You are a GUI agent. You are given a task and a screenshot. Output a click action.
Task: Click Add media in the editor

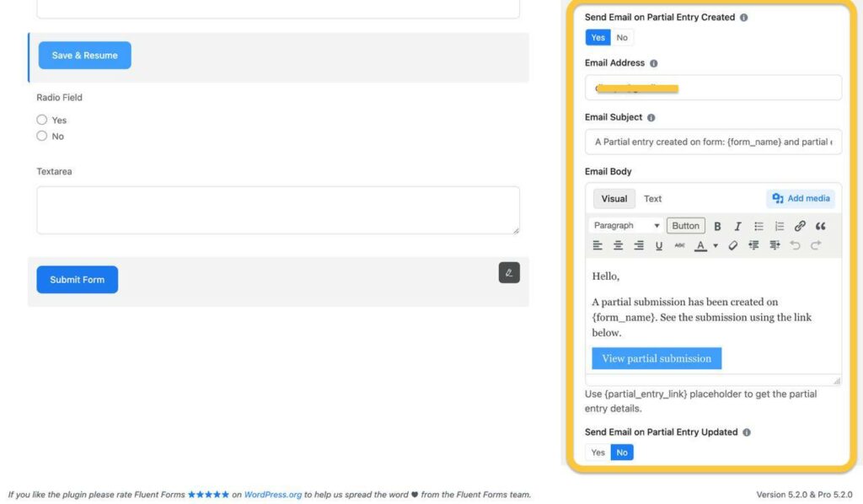[801, 198]
